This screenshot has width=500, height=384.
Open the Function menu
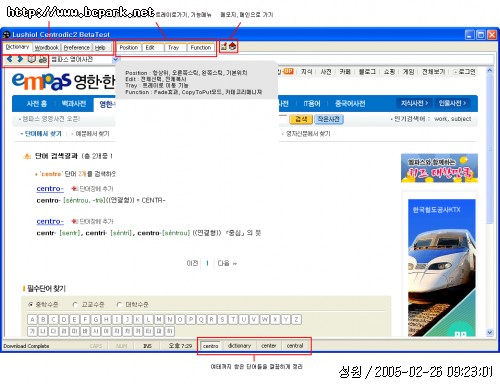pos(201,48)
